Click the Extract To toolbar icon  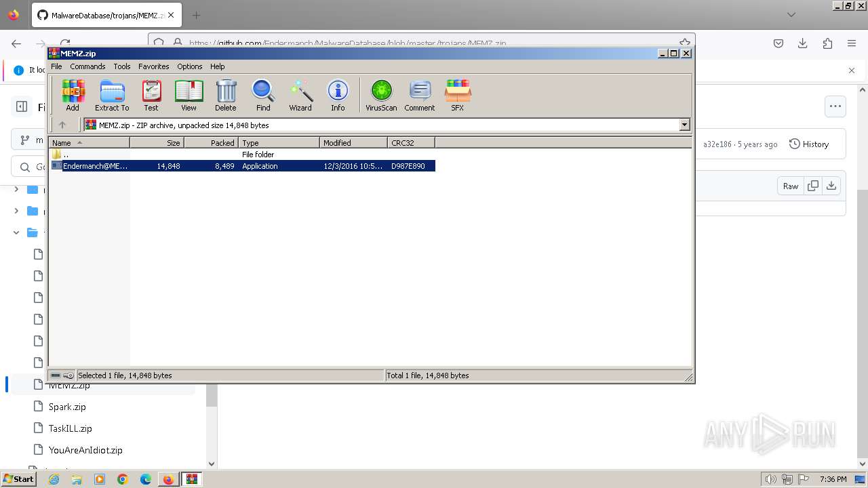[x=112, y=95]
